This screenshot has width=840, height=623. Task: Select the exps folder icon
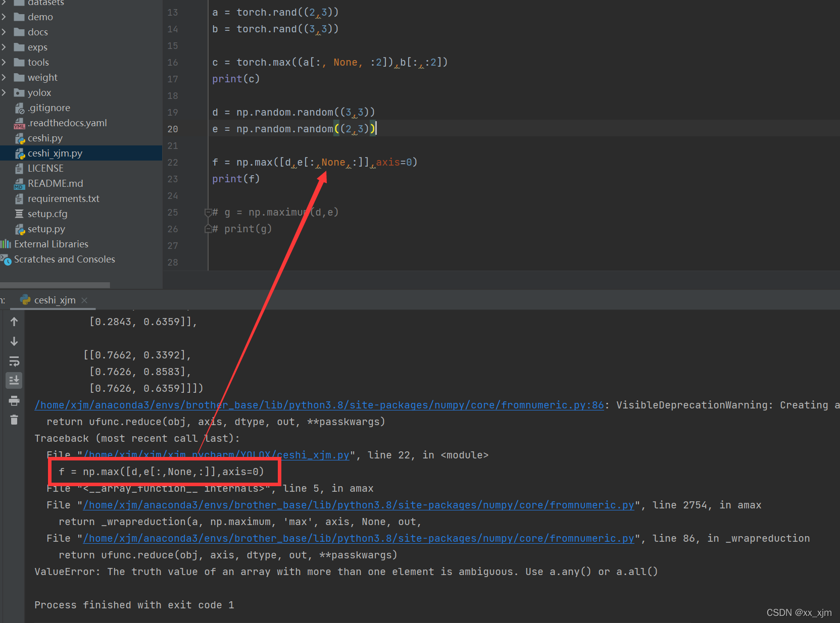click(19, 47)
